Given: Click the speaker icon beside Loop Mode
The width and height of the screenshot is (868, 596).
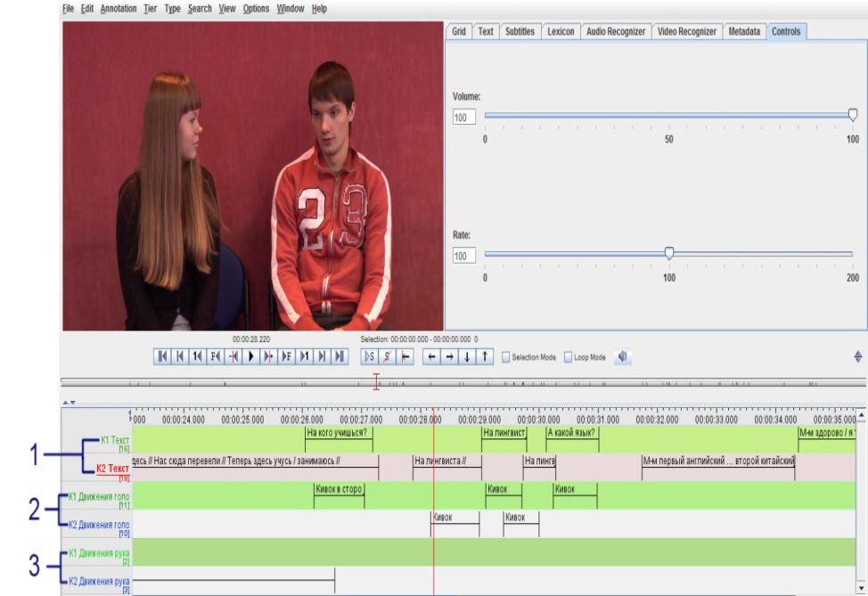Looking at the screenshot, I should coord(622,357).
